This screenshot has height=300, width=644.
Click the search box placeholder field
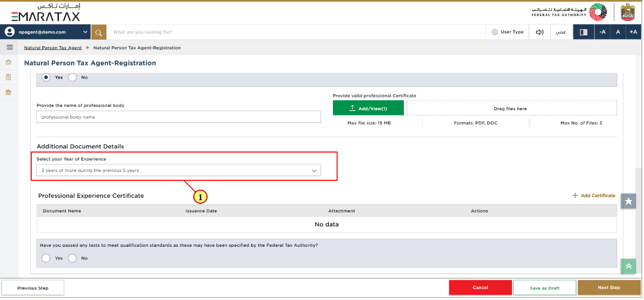tap(296, 32)
